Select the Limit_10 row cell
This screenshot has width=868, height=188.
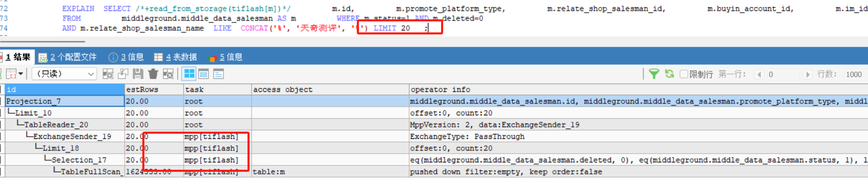(x=64, y=113)
